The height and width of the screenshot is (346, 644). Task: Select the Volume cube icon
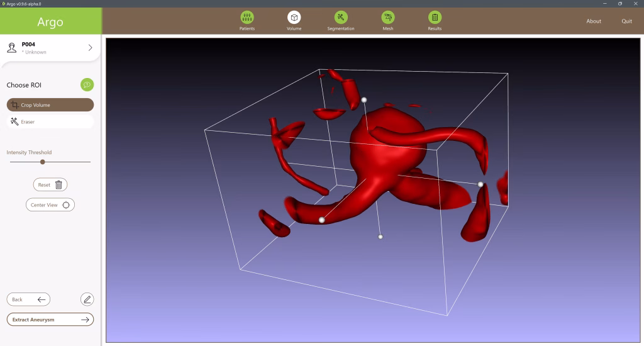pos(294,18)
